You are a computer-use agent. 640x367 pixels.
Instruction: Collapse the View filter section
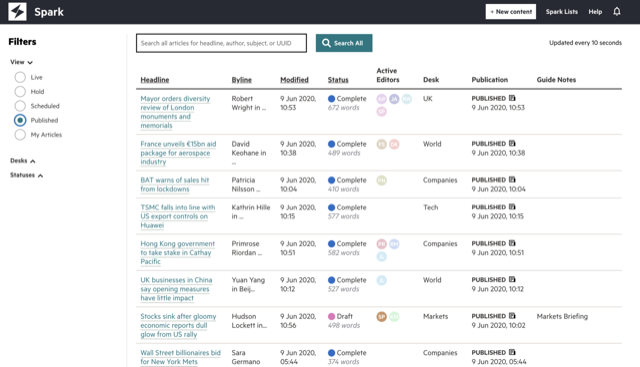pyautogui.click(x=21, y=62)
